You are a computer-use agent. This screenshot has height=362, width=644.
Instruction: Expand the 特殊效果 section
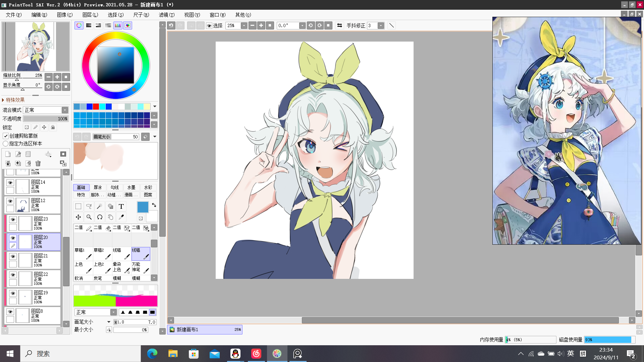13,100
